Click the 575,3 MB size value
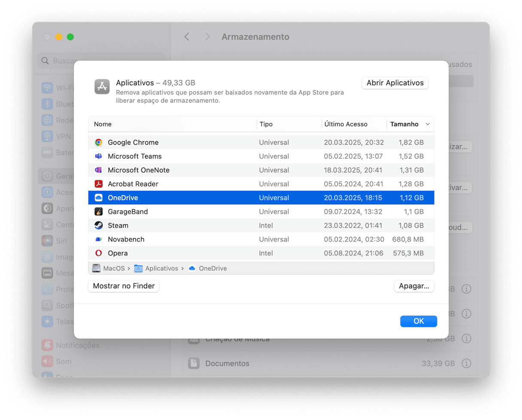This screenshot has width=522, height=420. (408, 253)
